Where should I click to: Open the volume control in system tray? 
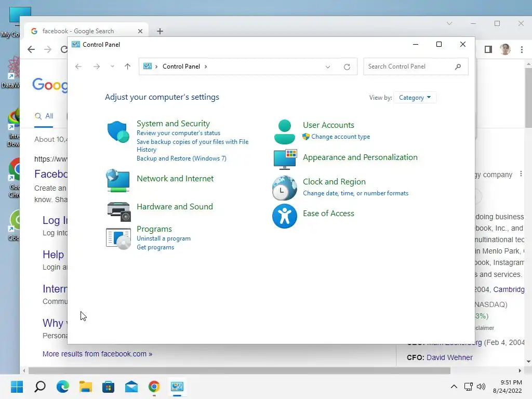481,387
